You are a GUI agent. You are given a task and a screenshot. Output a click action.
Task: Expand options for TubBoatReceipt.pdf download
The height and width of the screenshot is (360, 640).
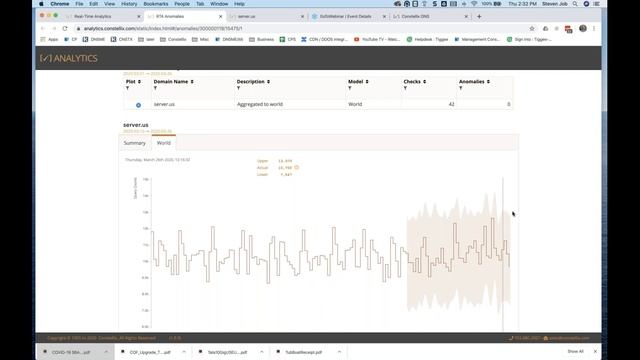340,352
